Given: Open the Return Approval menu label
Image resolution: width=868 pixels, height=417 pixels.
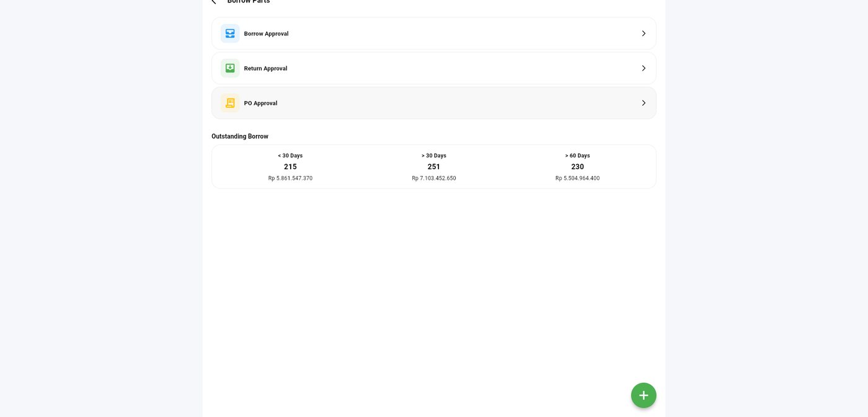Looking at the screenshot, I should click(x=265, y=68).
